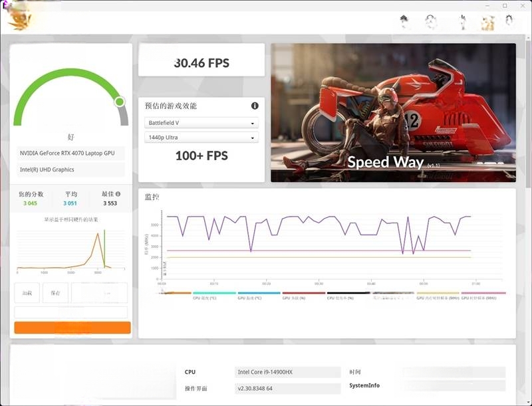Click the version value v2.30.8348 64
This screenshot has height=406, width=532.
[288, 388]
